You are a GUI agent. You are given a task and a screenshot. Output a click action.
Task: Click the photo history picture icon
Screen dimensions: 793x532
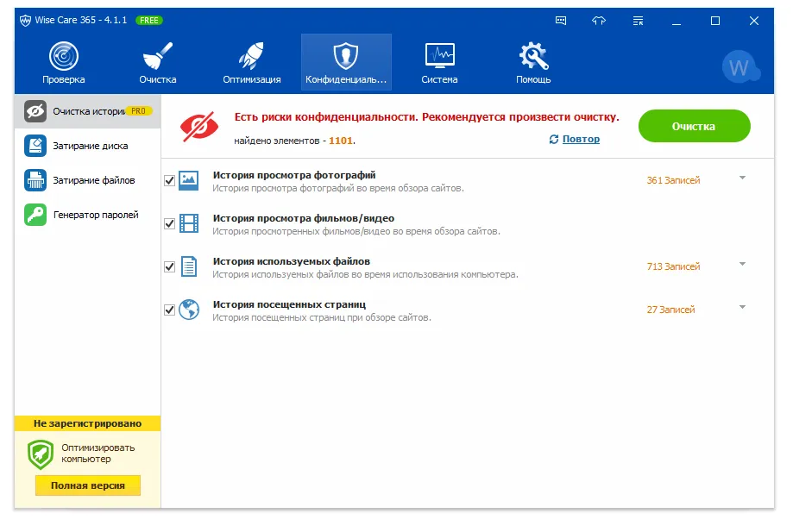189,180
